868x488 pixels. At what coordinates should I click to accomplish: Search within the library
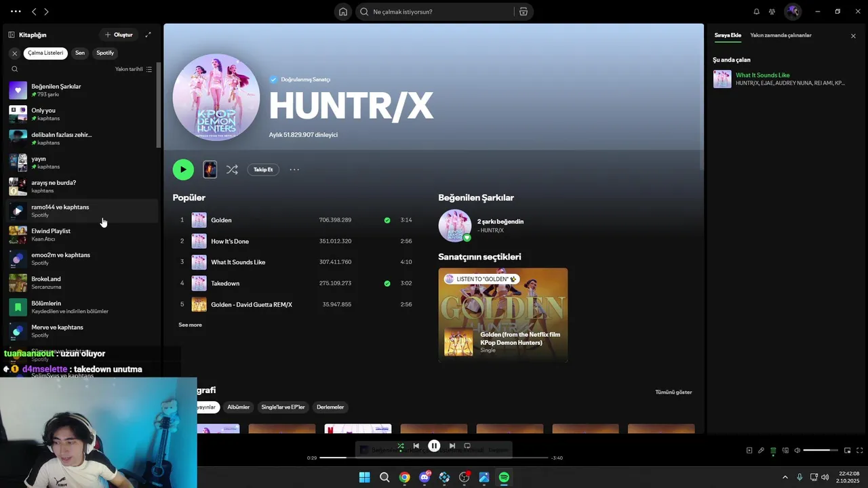click(15, 69)
